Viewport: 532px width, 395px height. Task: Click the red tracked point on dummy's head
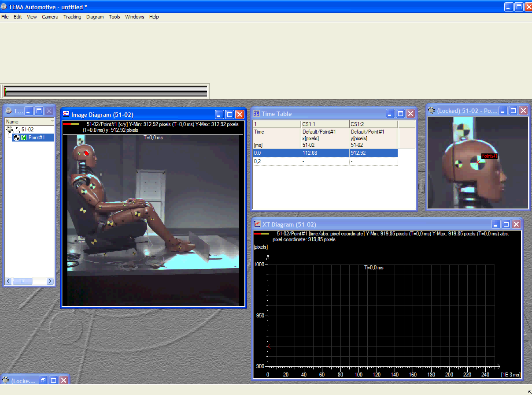coord(87,153)
